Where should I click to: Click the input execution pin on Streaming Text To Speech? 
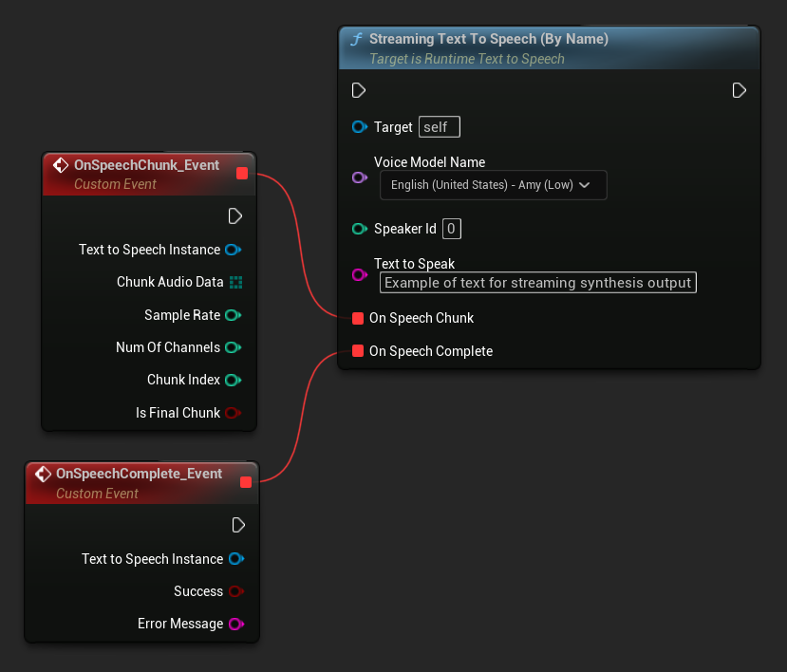[x=358, y=90]
